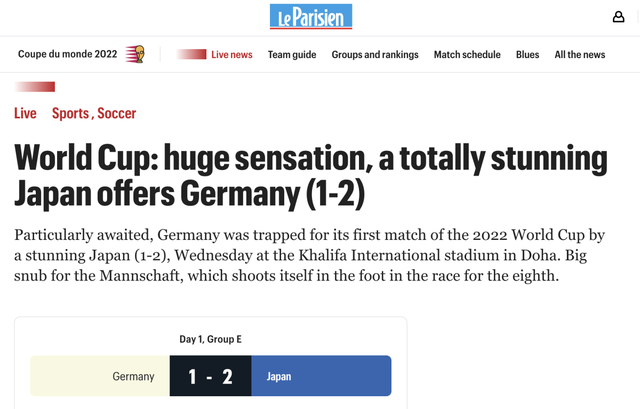
Task: Click the article summary paragraph
Action: coord(310,255)
